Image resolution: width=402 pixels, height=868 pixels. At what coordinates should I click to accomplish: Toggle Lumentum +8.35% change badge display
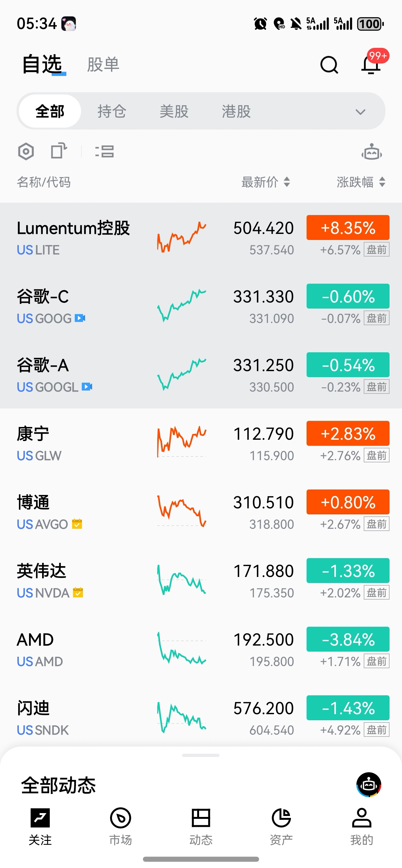tap(348, 228)
